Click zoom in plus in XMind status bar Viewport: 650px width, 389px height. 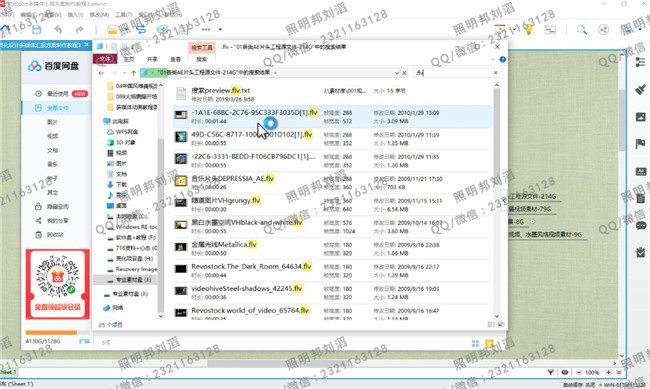tap(609, 372)
